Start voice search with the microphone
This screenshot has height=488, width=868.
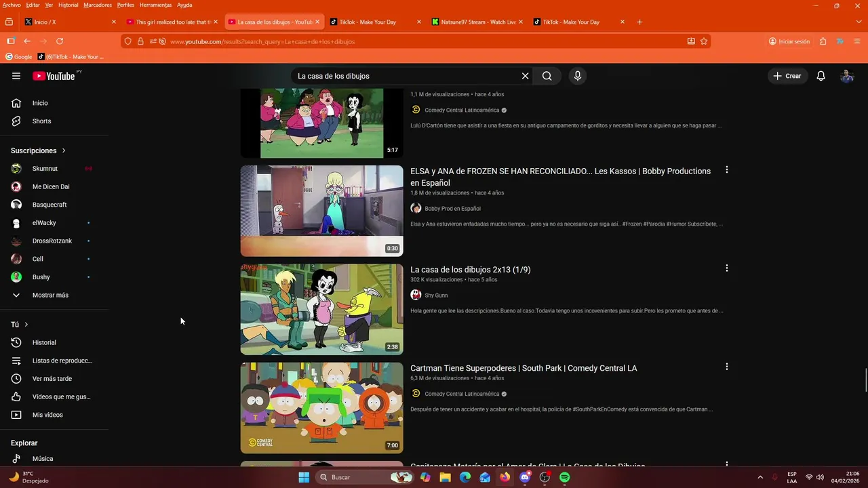(x=578, y=76)
